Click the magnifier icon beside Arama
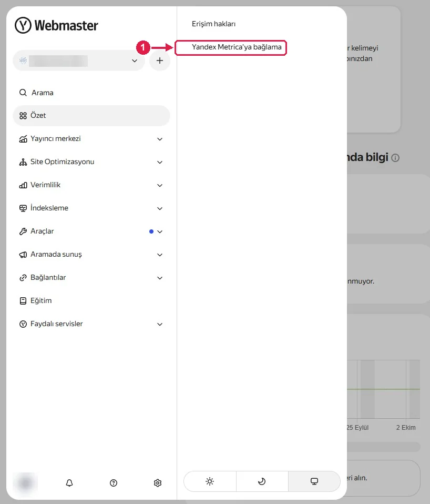Viewport: 430px width, 504px height. click(x=23, y=93)
